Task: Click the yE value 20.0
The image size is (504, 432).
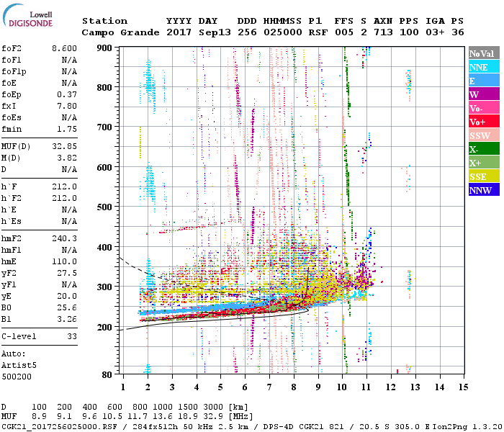Action: pos(67,297)
